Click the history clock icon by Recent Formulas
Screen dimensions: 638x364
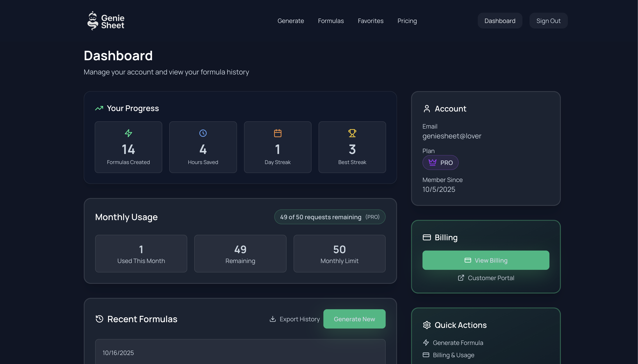coord(99,319)
